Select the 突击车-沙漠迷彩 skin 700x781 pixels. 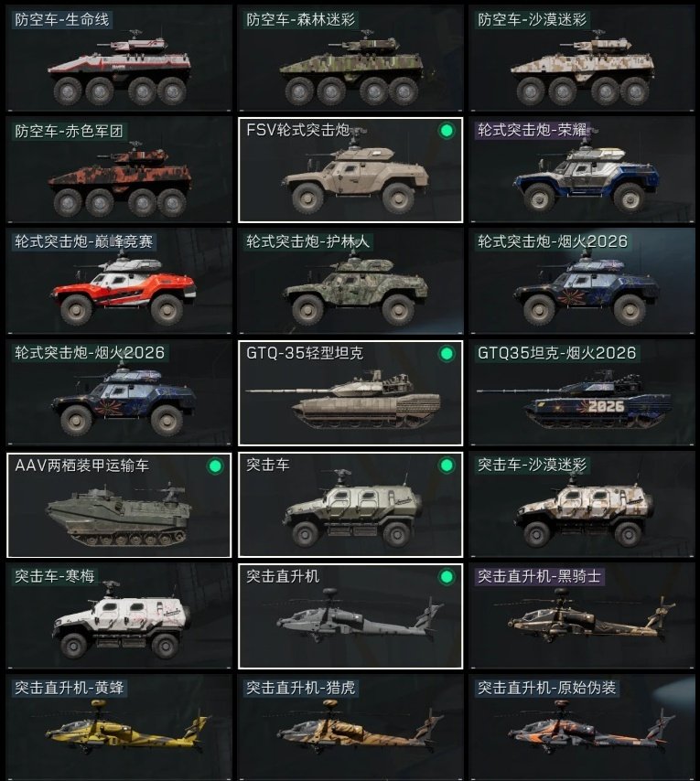[x=582, y=504]
